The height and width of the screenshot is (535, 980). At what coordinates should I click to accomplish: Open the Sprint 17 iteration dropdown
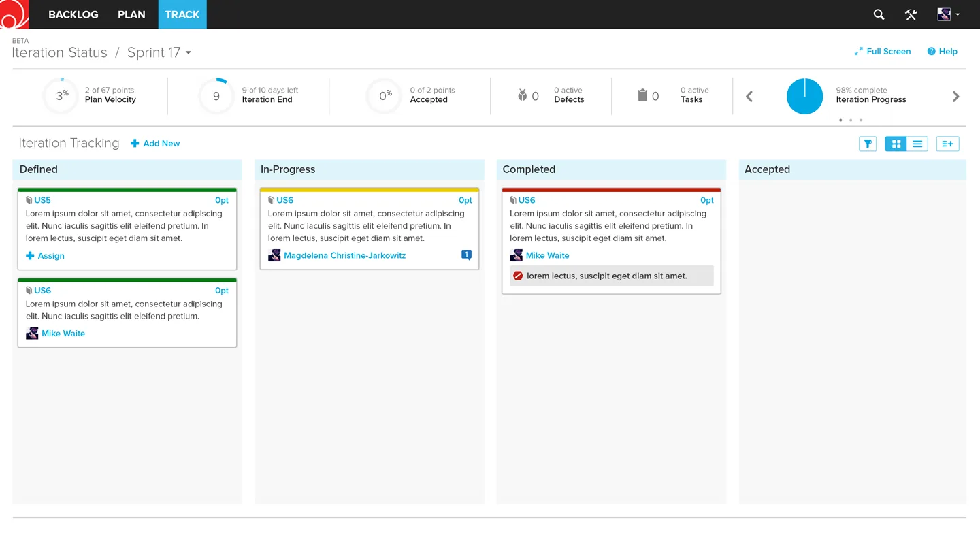pyautogui.click(x=159, y=52)
